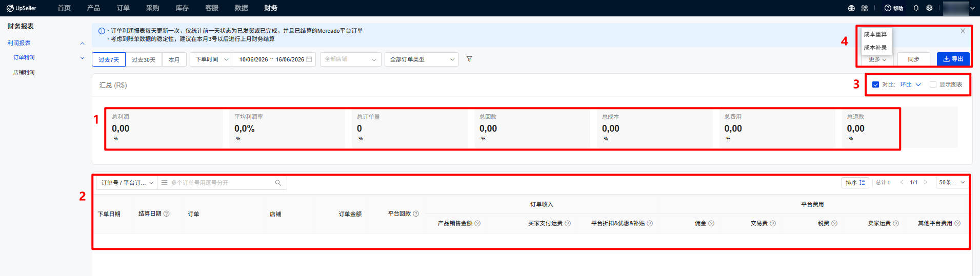Open the 环比 comparison dropdown
Image resolution: width=980 pixels, height=276 pixels.
tap(911, 84)
